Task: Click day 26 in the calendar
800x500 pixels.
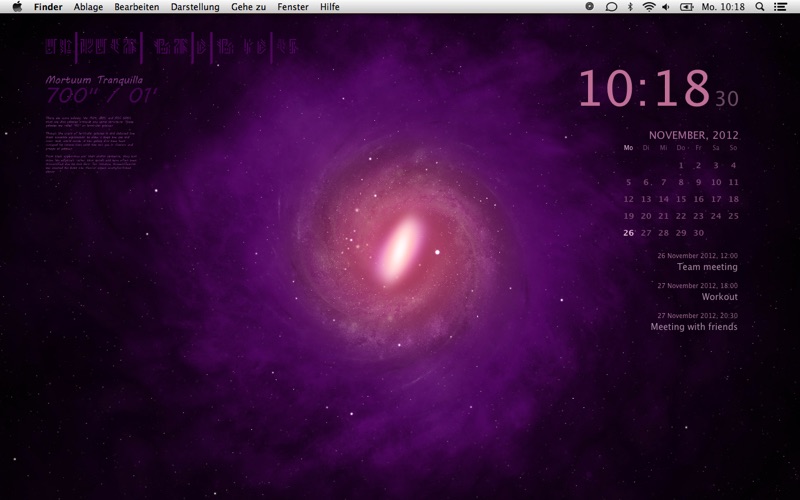Action: click(628, 233)
